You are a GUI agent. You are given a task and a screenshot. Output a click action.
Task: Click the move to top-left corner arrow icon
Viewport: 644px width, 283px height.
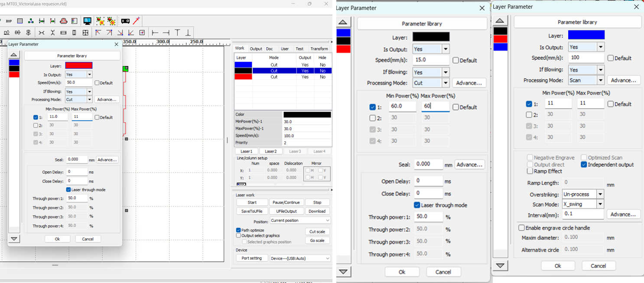pos(98,33)
